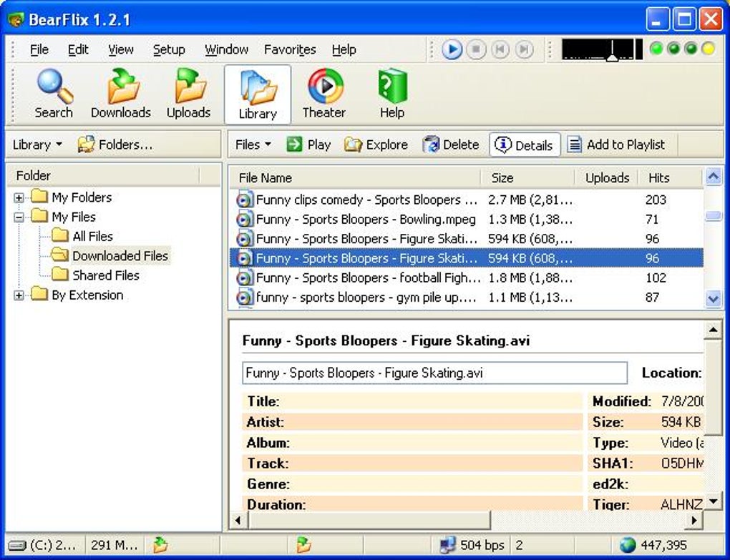The width and height of the screenshot is (730, 560).
Task: Click the C: drive status bar icon
Action: (17, 545)
